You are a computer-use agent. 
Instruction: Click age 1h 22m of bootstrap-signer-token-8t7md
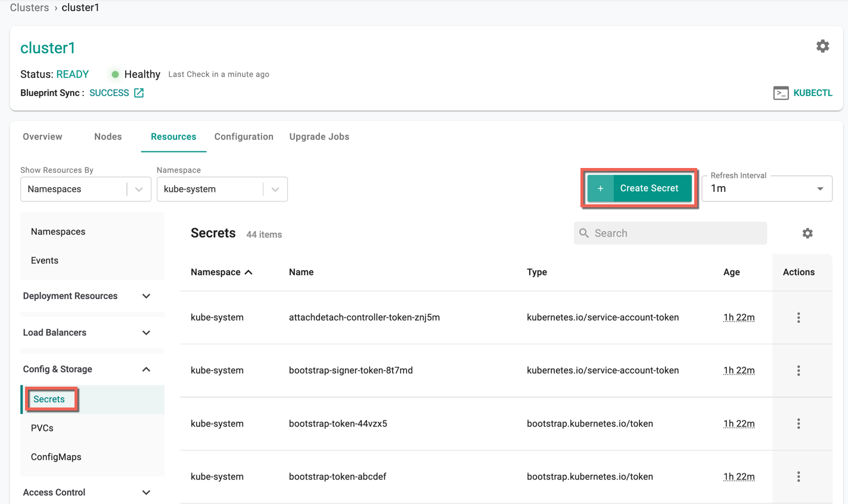[739, 371]
